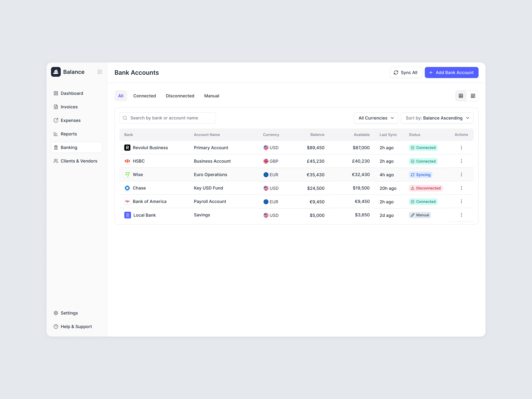Open the All Currencies dropdown
This screenshot has width=532, height=399.
[x=376, y=118]
